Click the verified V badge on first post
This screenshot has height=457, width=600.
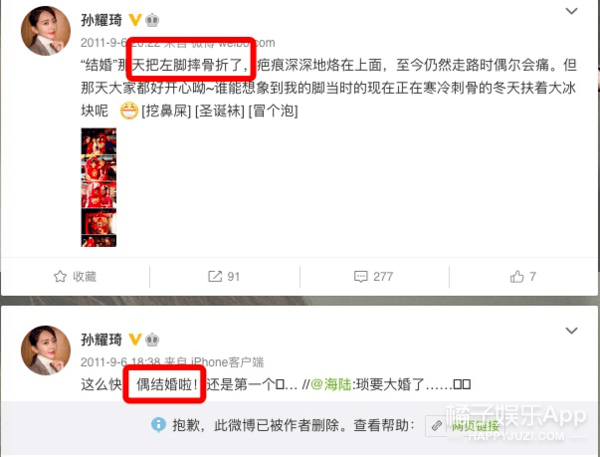pos(135,20)
